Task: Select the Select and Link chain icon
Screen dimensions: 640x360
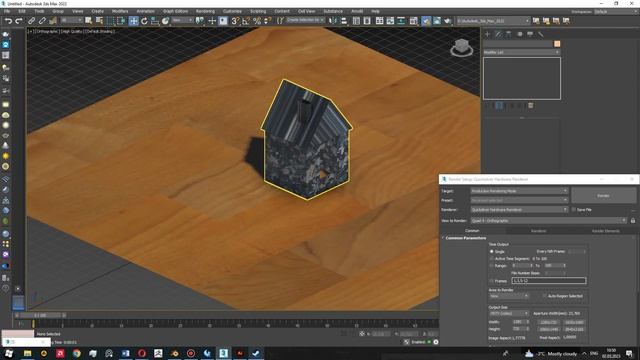Action: pos(31,21)
